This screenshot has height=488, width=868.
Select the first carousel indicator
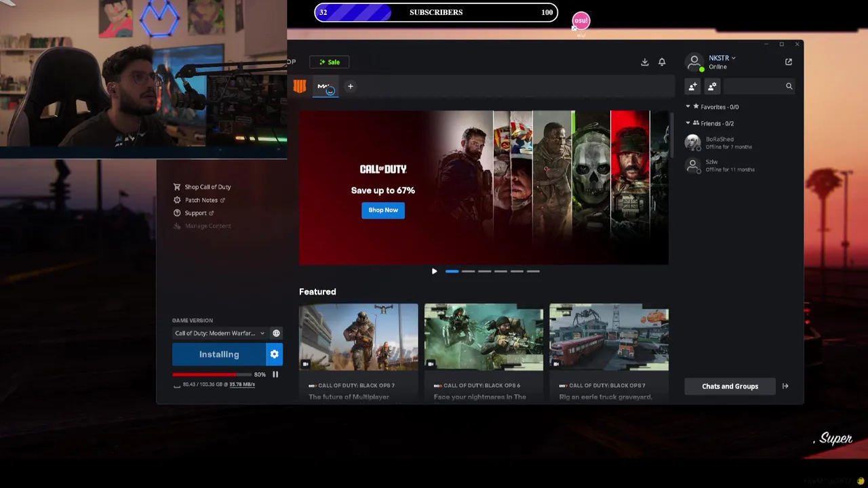452,271
